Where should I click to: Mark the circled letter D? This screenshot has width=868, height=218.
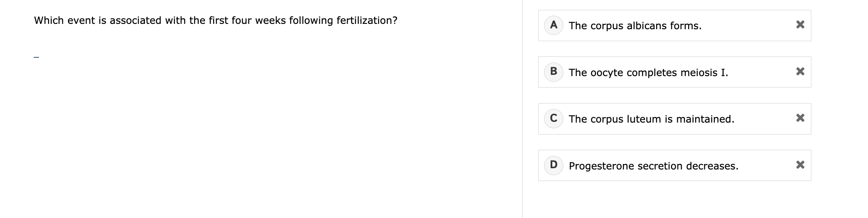pyautogui.click(x=553, y=165)
